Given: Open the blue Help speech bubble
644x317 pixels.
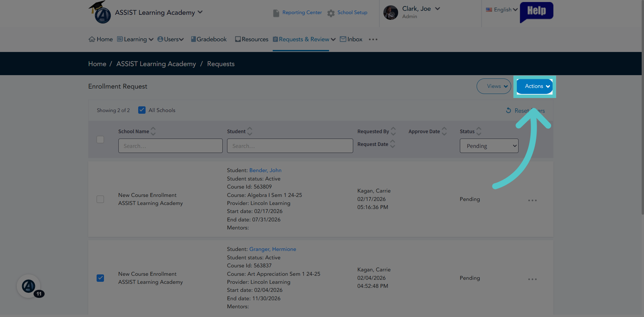Looking at the screenshot, I should coord(536,12).
